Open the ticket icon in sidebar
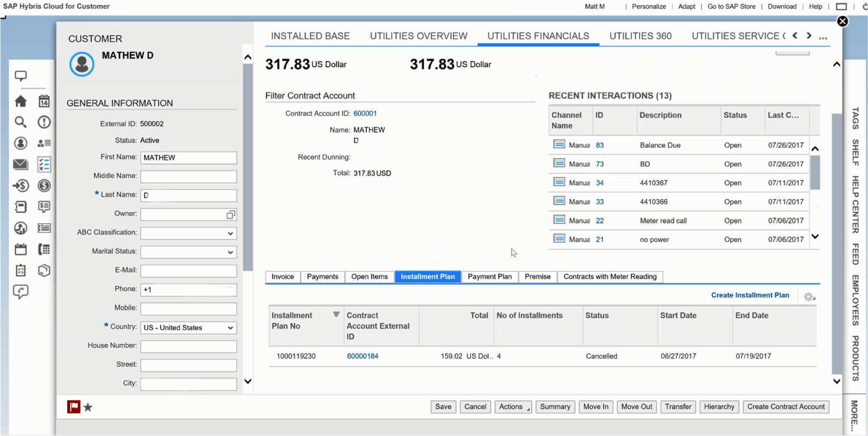The width and height of the screenshot is (868, 436). coord(44,228)
